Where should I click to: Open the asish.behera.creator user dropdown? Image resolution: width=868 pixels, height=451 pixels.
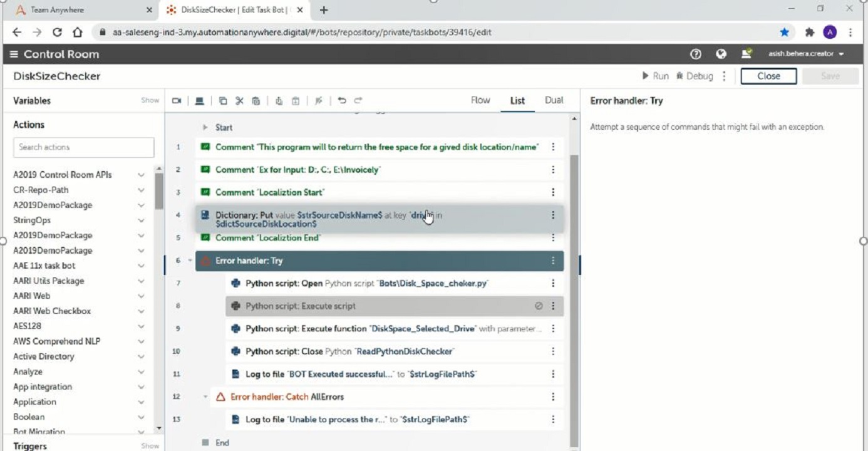point(807,54)
